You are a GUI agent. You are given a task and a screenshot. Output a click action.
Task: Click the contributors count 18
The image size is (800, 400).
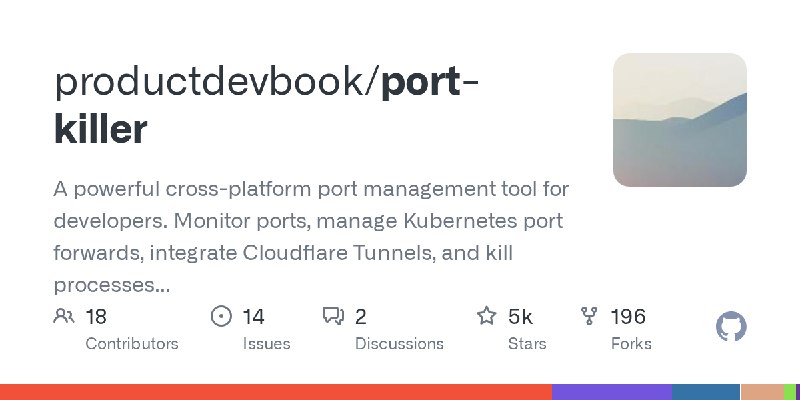click(96, 317)
